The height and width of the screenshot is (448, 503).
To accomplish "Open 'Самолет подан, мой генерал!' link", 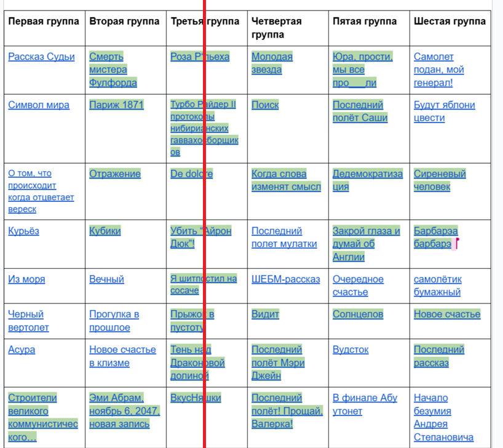I will pyautogui.click(x=439, y=70).
